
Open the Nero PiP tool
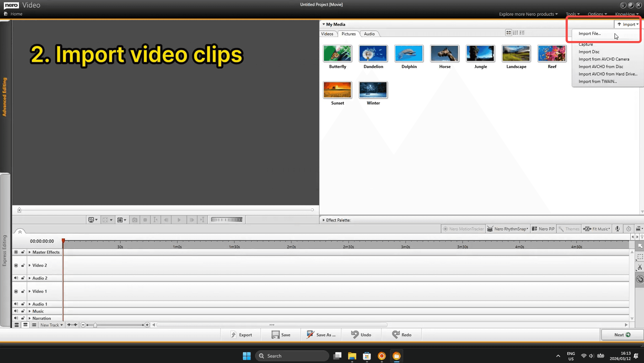[x=544, y=229]
